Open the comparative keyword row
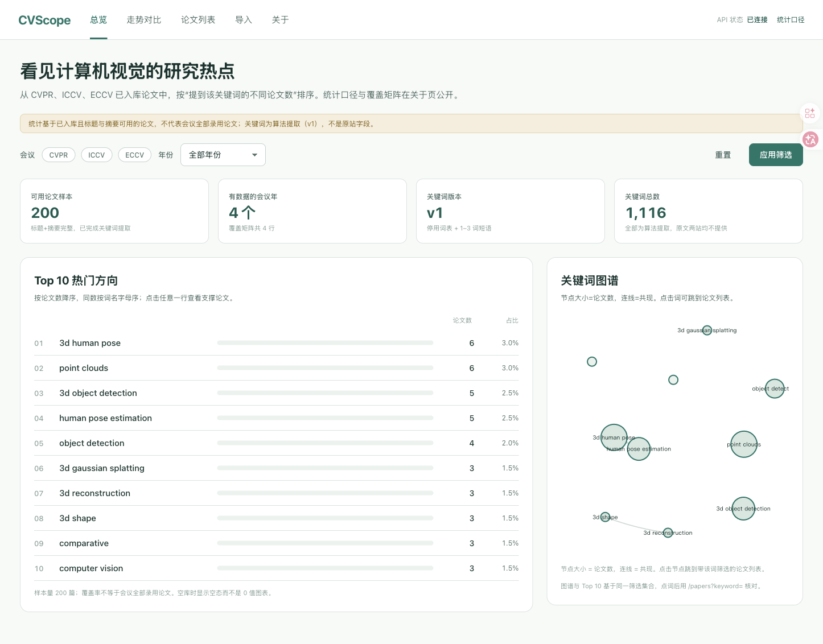Viewport: 823px width, 644px height. pyautogui.click(x=277, y=543)
